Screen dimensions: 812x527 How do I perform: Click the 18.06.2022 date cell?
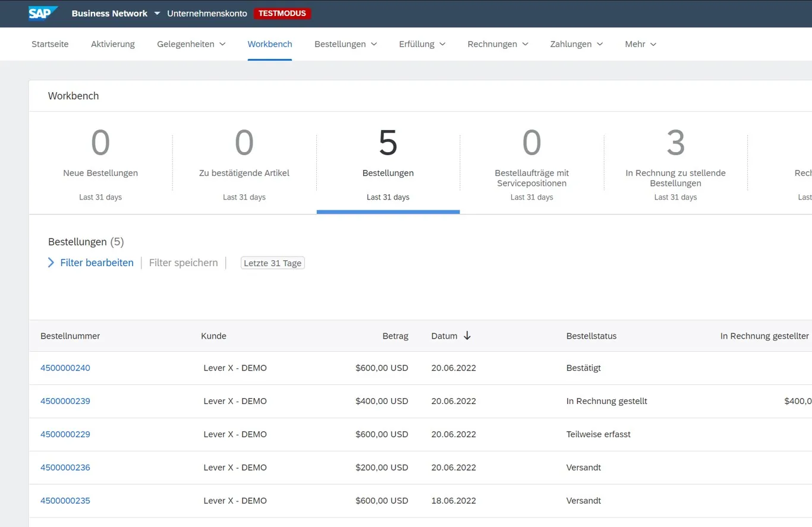(x=454, y=501)
